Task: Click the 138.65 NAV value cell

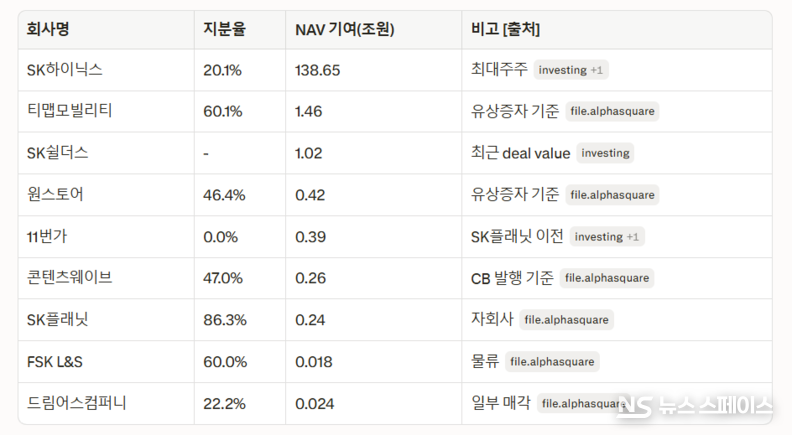Action: tap(318, 70)
